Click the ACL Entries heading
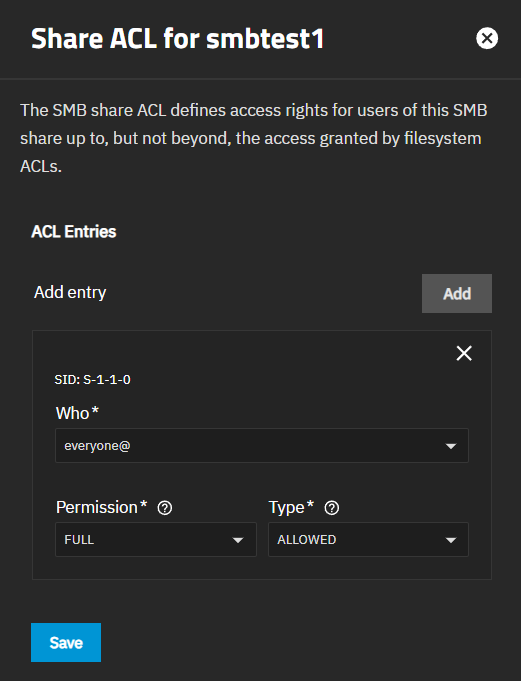The width and height of the screenshot is (521, 681). 74,231
